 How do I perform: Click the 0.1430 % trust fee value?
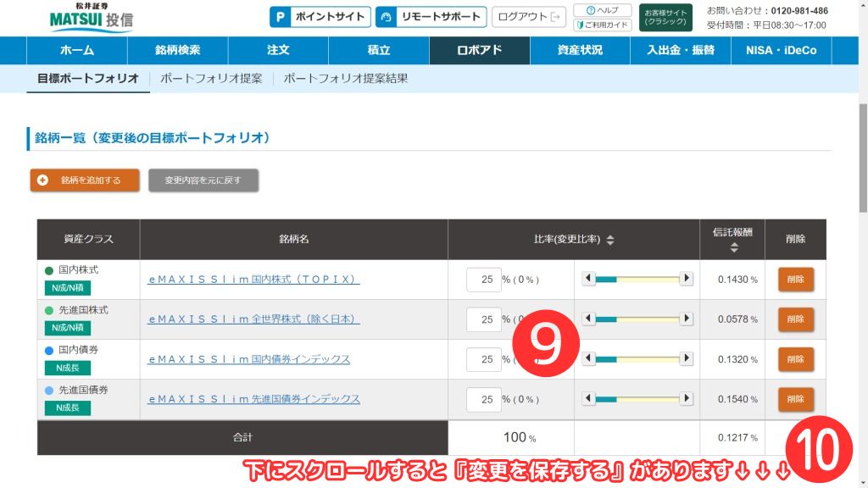(x=737, y=280)
